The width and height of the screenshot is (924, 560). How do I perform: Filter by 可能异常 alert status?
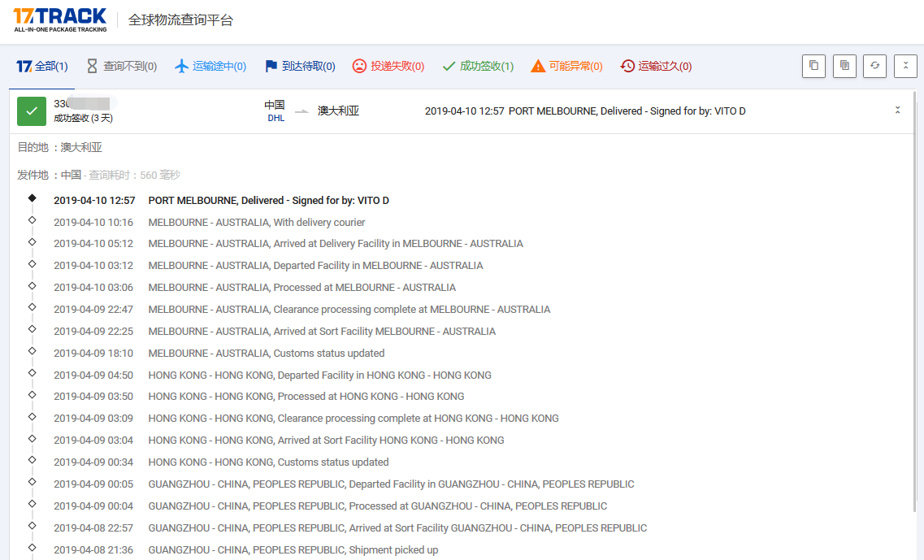coord(566,67)
